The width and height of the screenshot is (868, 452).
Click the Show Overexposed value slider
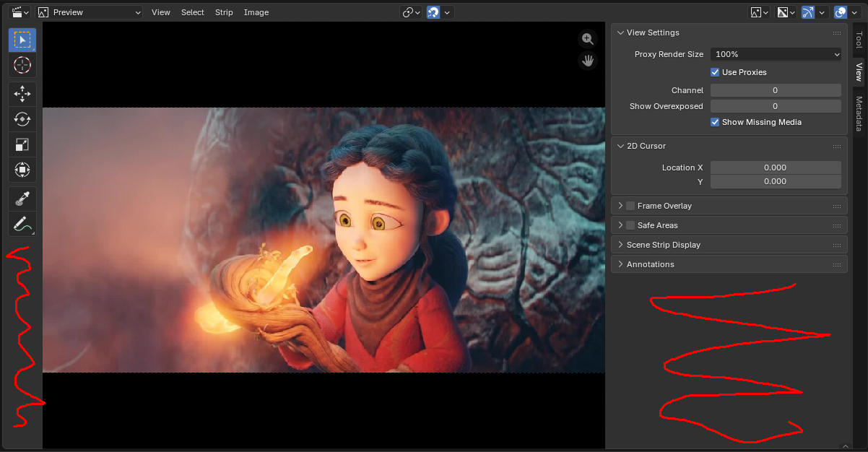pyautogui.click(x=776, y=106)
